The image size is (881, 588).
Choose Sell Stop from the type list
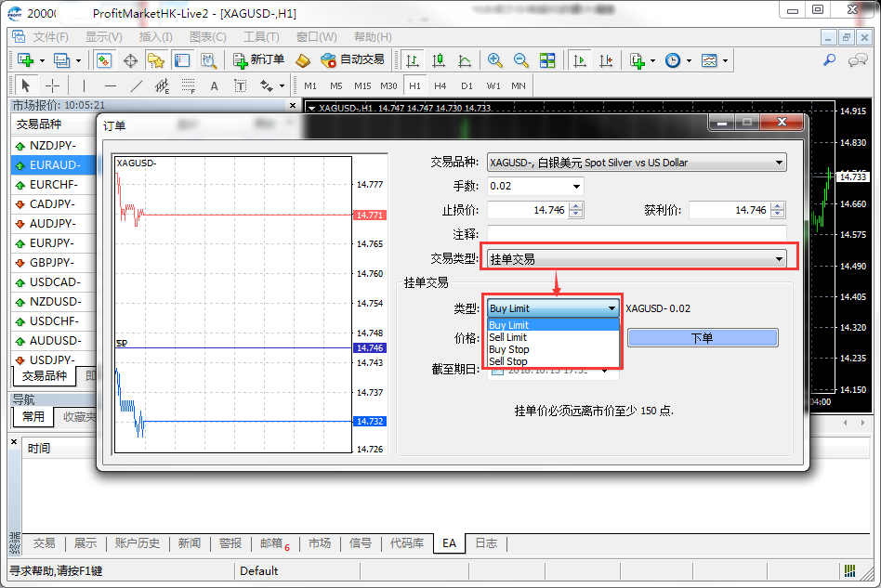click(508, 361)
